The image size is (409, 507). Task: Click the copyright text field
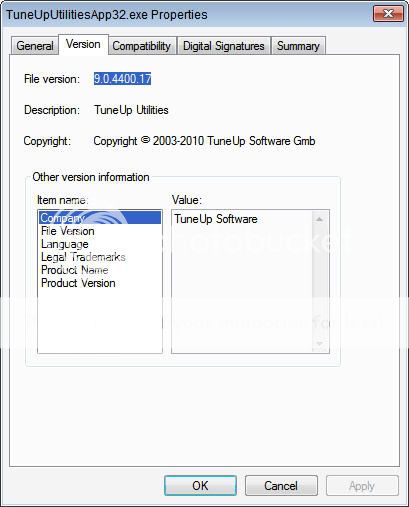point(204,141)
